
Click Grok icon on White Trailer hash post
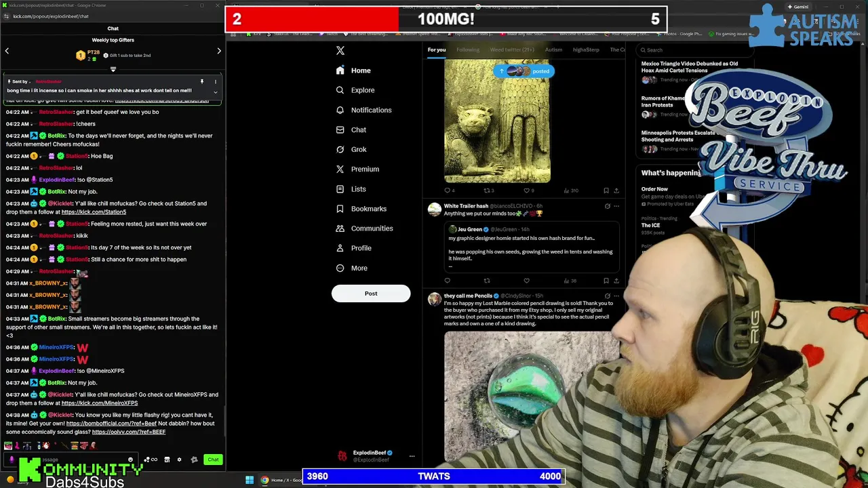(x=607, y=206)
